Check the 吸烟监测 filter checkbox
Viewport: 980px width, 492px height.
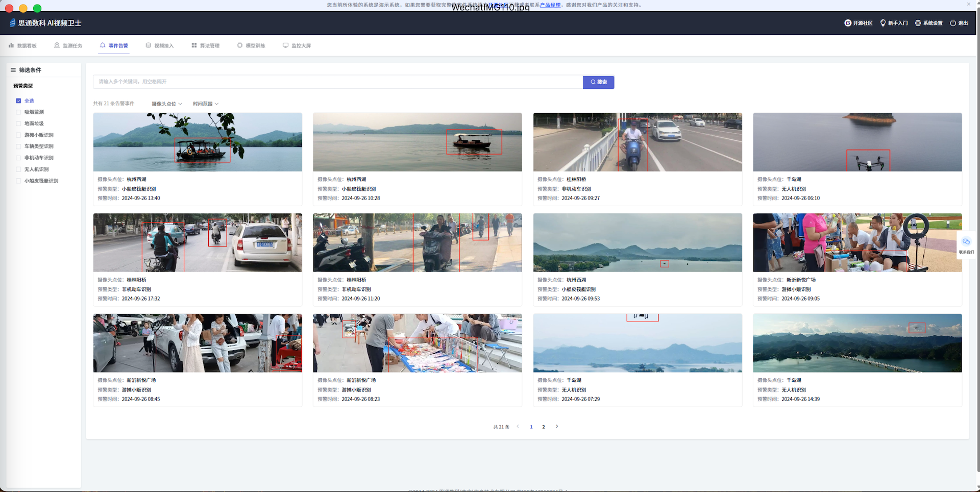click(x=18, y=112)
